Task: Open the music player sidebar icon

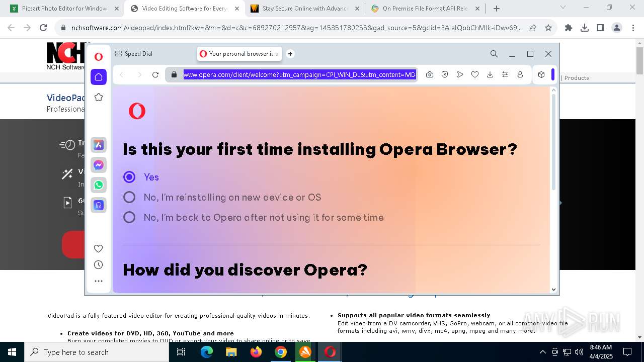Action: point(99,205)
